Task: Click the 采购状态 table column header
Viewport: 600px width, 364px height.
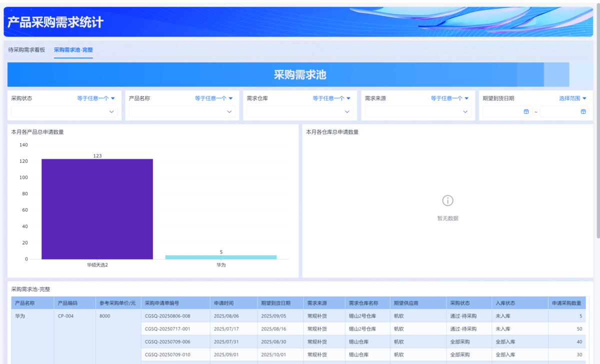Action: (469, 303)
